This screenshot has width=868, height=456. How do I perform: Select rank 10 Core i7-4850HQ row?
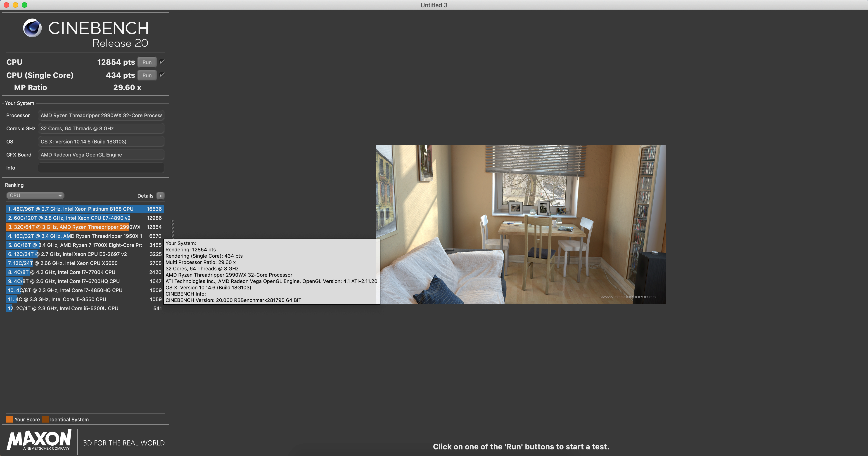(85, 290)
